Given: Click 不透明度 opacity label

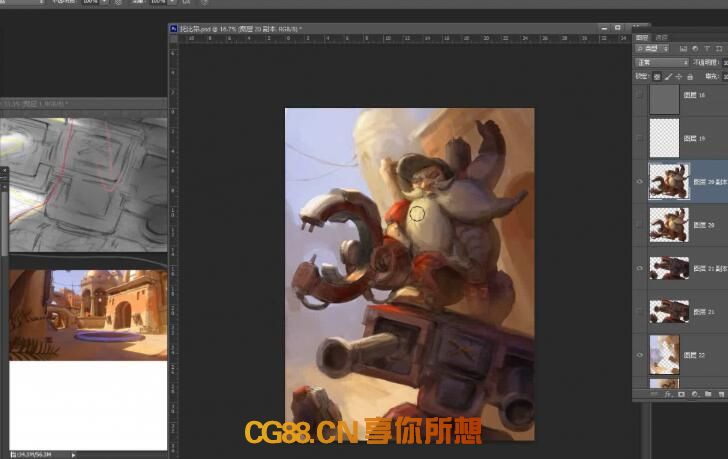Looking at the screenshot, I should [706, 62].
